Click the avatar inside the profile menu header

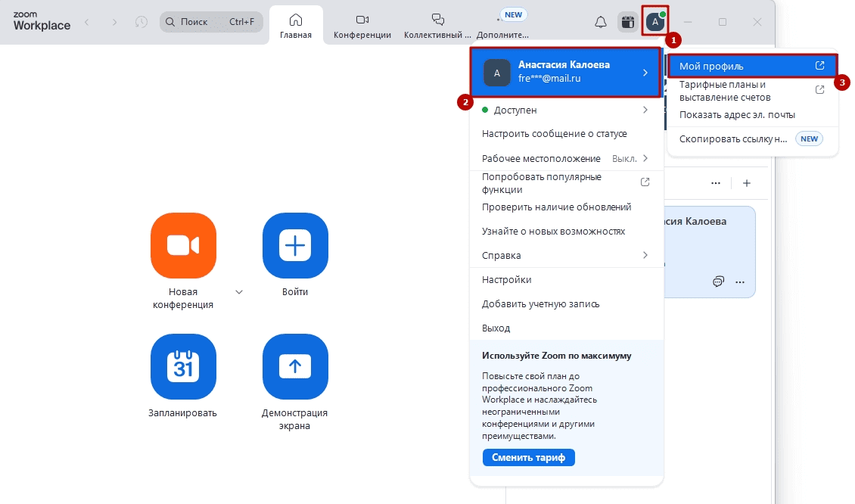pyautogui.click(x=497, y=73)
